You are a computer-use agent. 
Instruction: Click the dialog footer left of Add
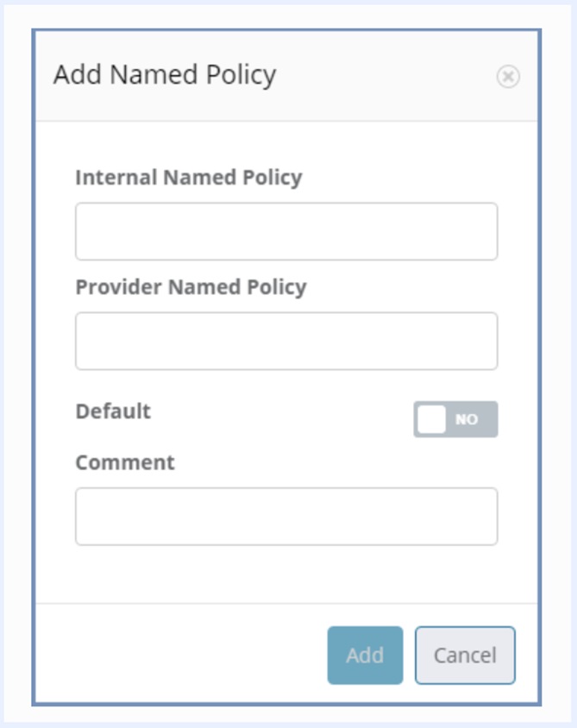[181, 655]
